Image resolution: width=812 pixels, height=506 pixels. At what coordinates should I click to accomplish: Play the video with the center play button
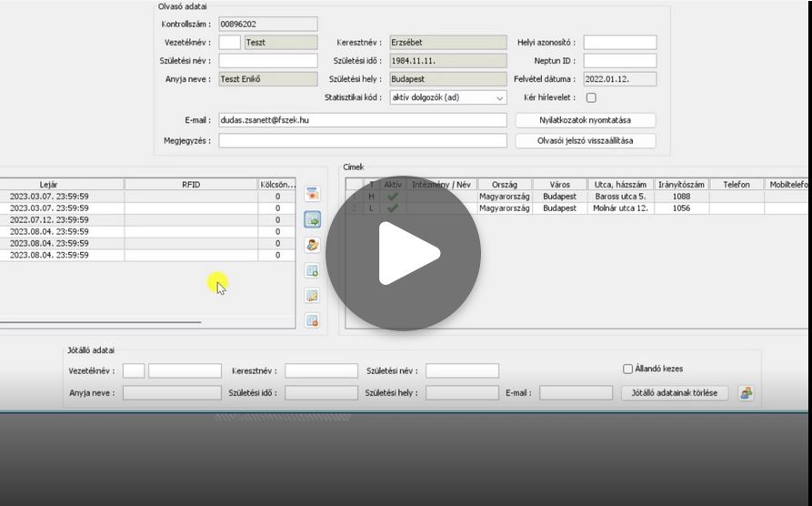[x=403, y=253]
